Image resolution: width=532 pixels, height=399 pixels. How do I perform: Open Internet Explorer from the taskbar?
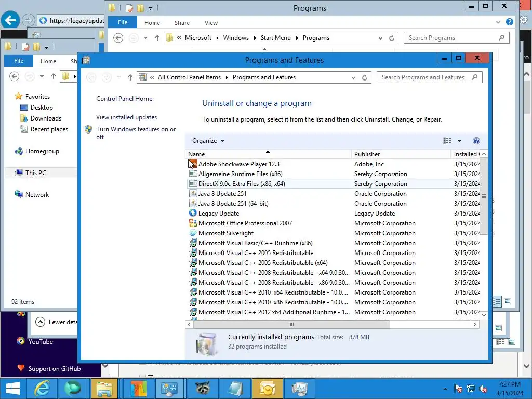tap(43, 389)
